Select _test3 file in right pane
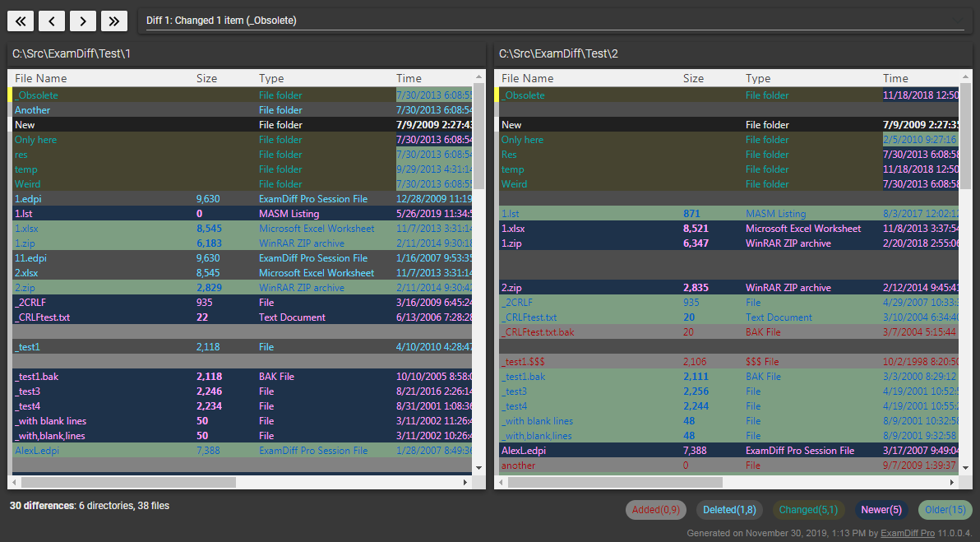 tap(728, 391)
